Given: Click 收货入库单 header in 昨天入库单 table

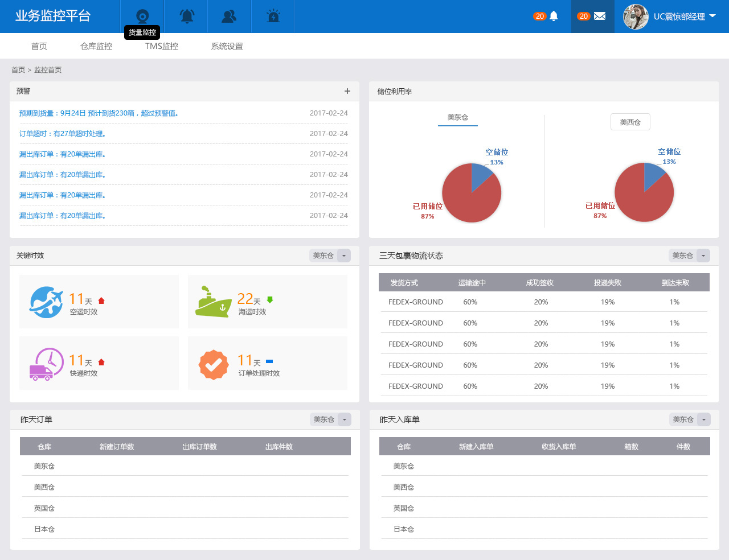Looking at the screenshot, I should [x=559, y=447].
